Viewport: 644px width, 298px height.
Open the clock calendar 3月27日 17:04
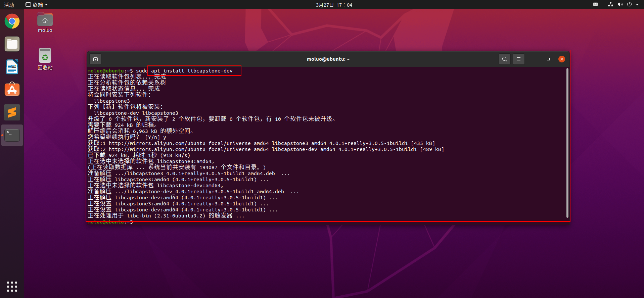pos(334,5)
